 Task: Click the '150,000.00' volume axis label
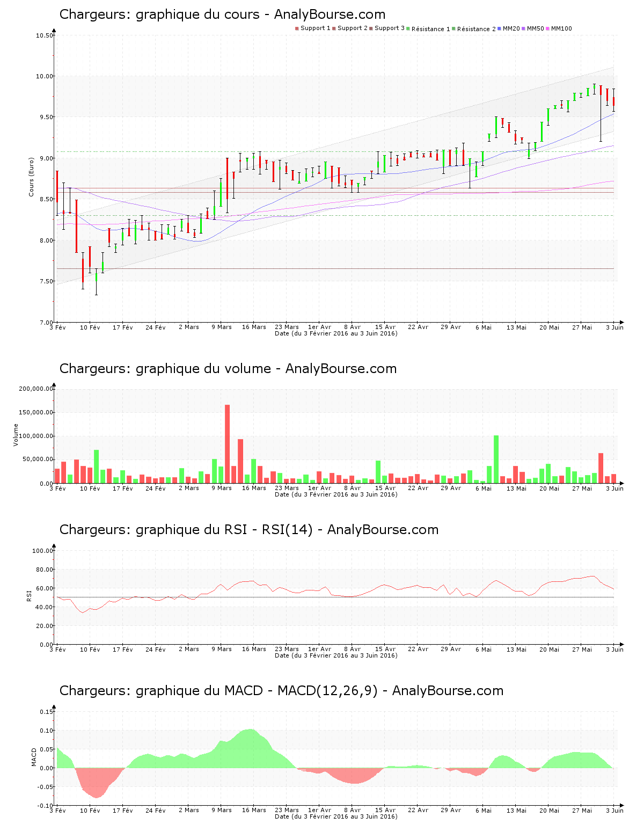36,412
